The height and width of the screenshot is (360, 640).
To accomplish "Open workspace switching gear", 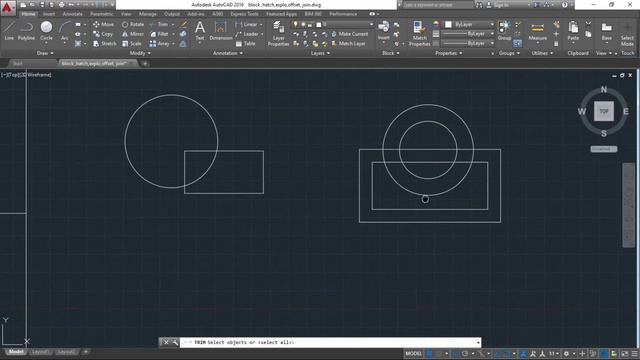I will 566,353.
